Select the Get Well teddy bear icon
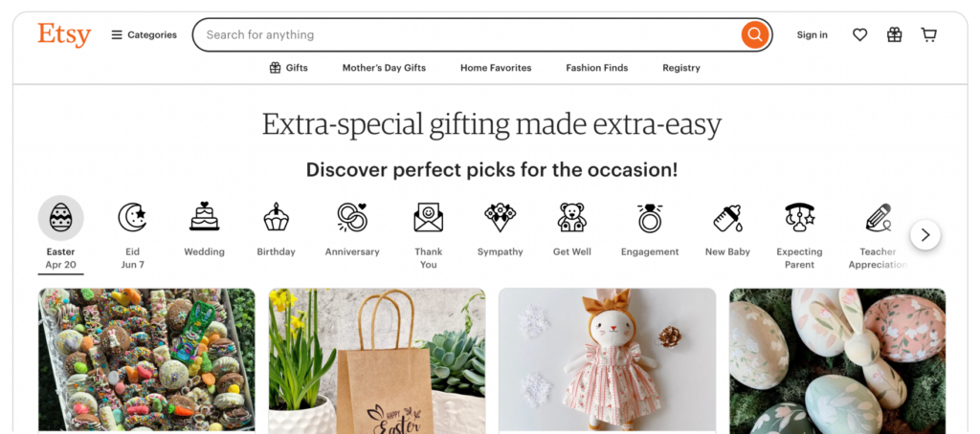 pyautogui.click(x=572, y=217)
